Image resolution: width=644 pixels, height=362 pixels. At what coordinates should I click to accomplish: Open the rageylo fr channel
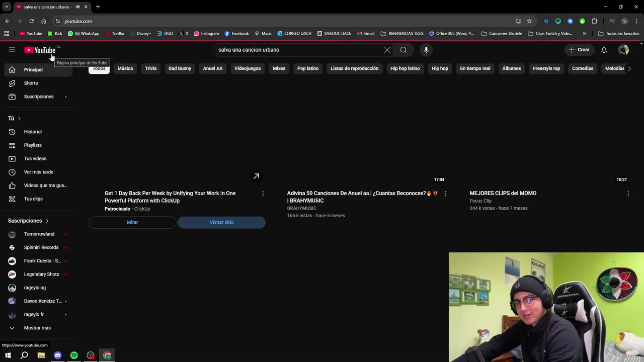tap(38, 315)
